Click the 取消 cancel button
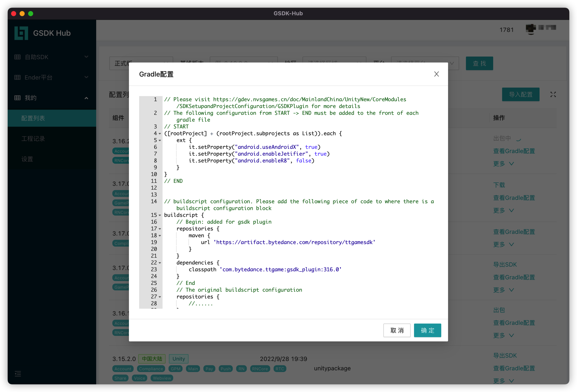Screen dimensions: 577x392 click(x=397, y=330)
